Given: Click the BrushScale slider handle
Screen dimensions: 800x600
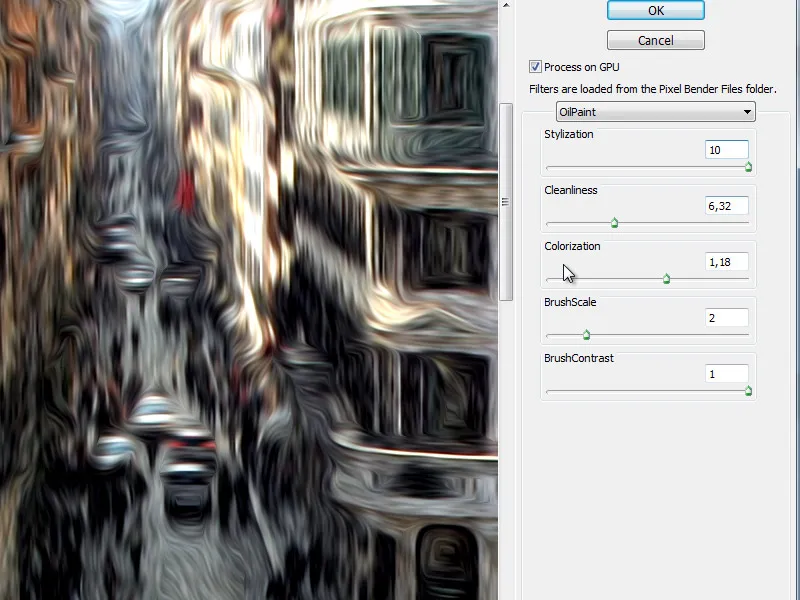Looking at the screenshot, I should tap(586, 335).
